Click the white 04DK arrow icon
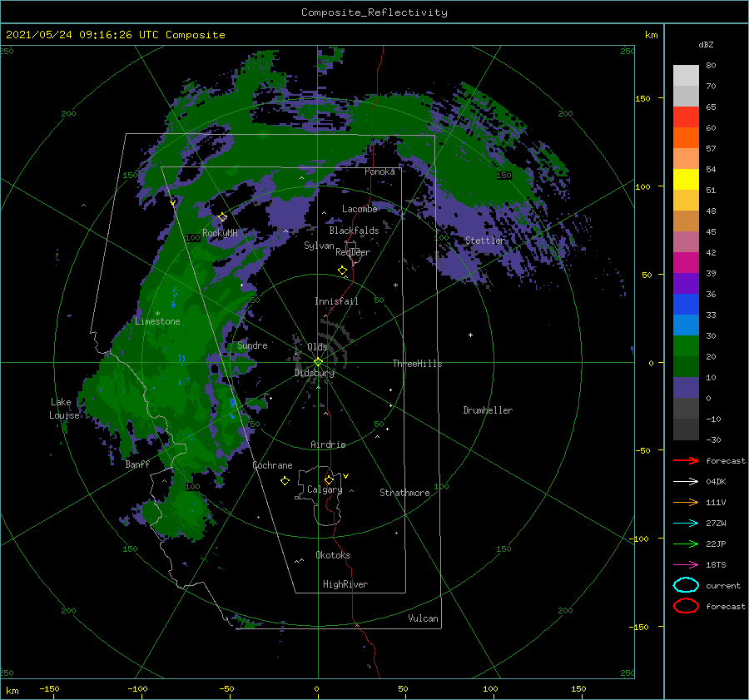This screenshot has height=700, width=749. [x=686, y=482]
